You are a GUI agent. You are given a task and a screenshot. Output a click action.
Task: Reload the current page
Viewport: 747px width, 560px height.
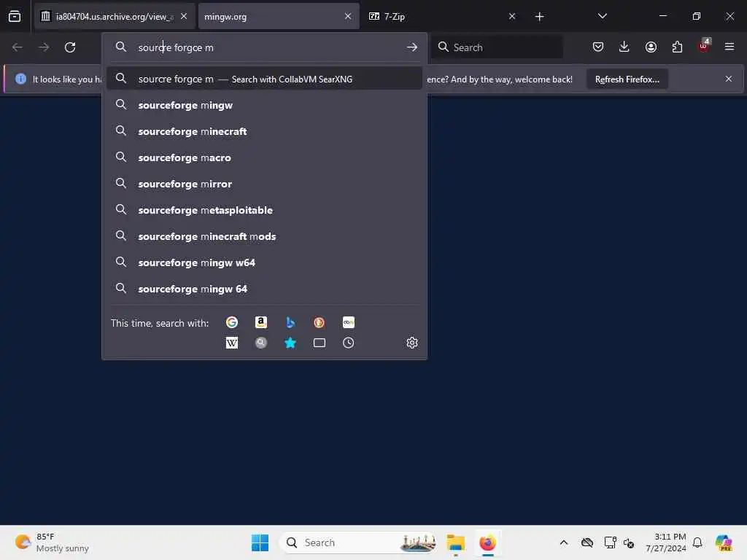(70, 47)
